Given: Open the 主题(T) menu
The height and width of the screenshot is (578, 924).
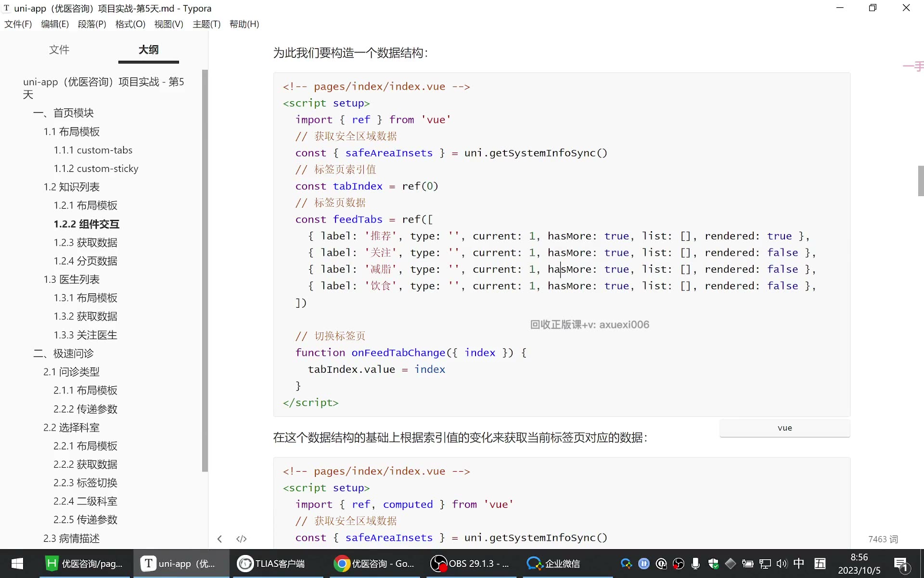Looking at the screenshot, I should (206, 24).
